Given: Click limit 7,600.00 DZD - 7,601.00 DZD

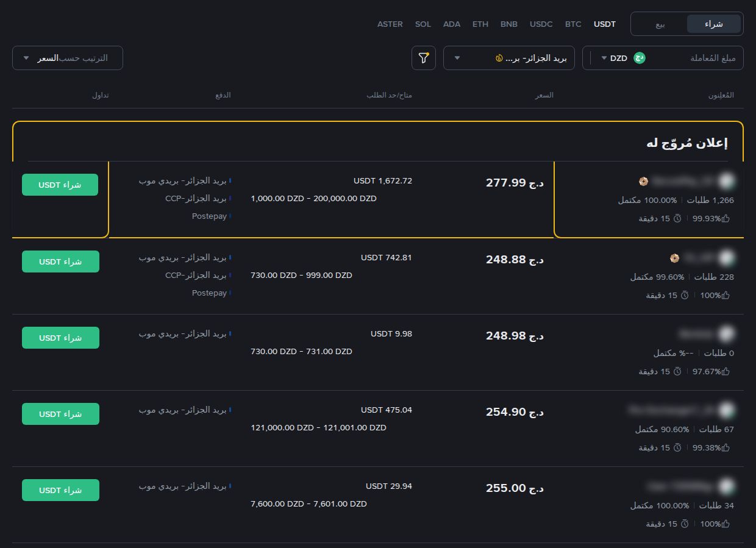Looking at the screenshot, I should (x=309, y=504).
